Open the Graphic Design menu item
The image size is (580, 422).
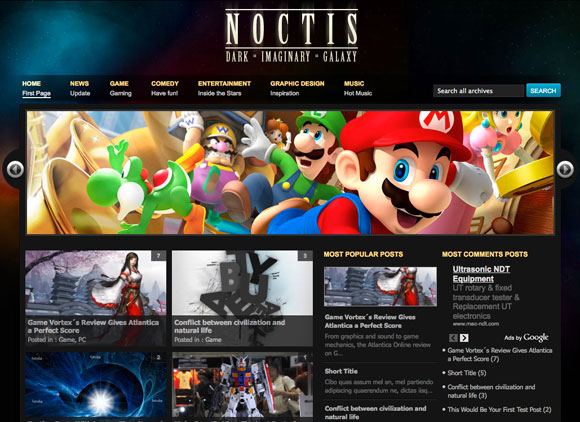tap(297, 88)
